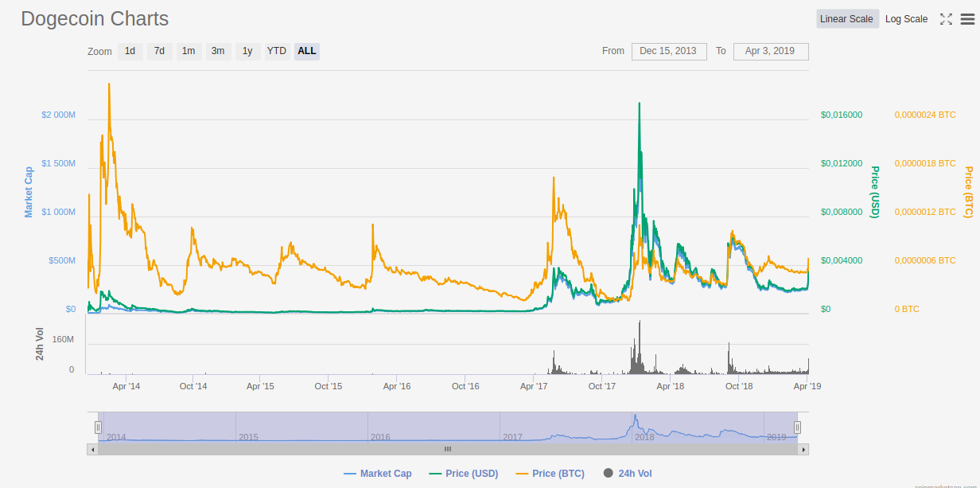Viewport: 980px width, 488px height.
Task: Open the To date field showing Apr 3, 2019
Action: [770, 51]
